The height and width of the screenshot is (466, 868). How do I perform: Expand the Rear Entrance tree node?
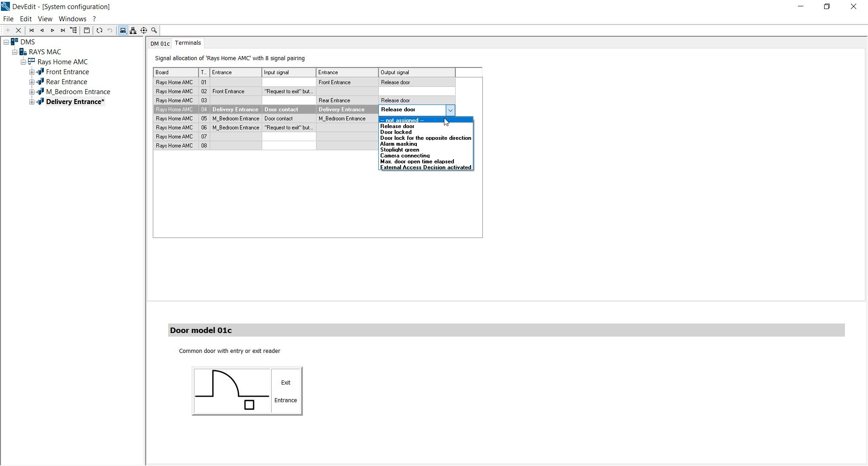32,82
